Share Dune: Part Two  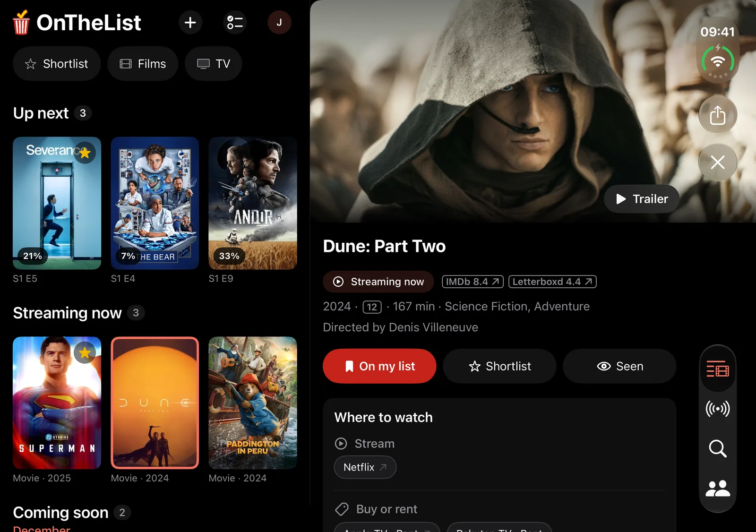(718, 115)
